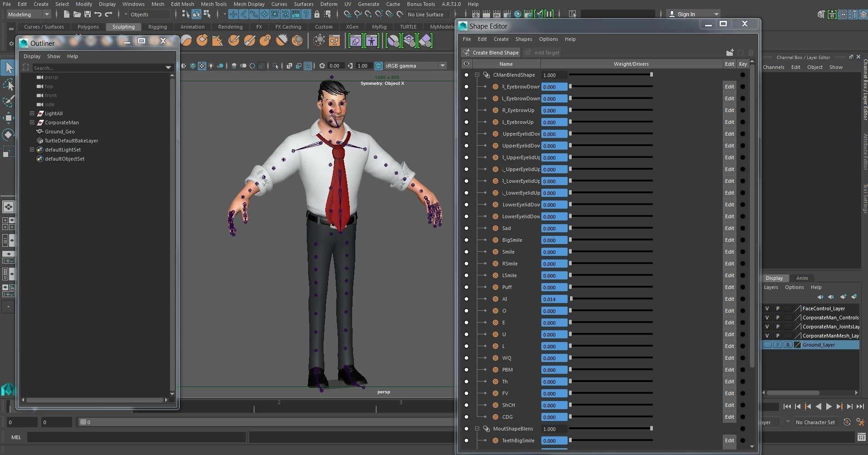Toggle visibility of CManBlendShape deformer
This screenshot has width=868, height=455.
point(466,75)
